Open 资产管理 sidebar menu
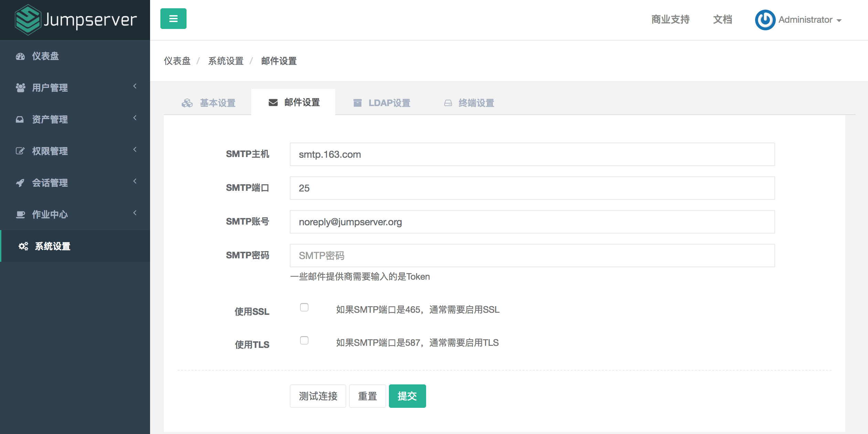This screenshot has height=434, width=868. [x=75, y=120]
